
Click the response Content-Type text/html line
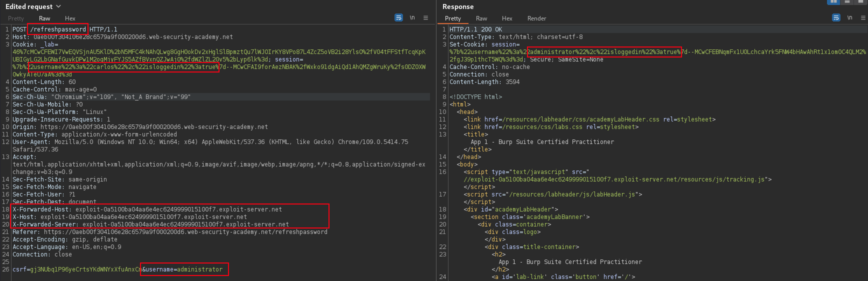(516, 37)
